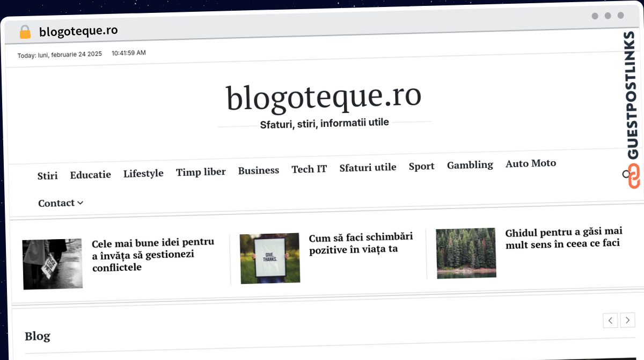Open article about gestionezi conflictele

tap(153, 255)
